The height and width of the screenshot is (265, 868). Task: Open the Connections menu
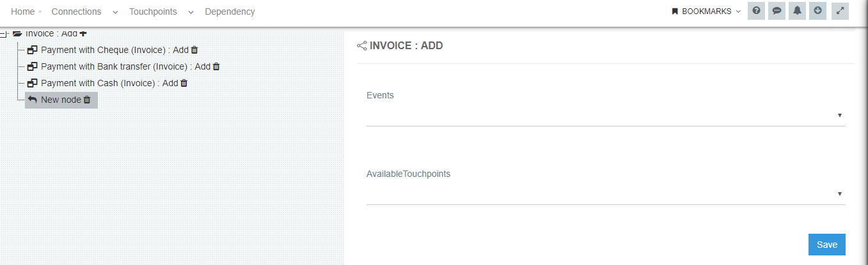[76, 11]
